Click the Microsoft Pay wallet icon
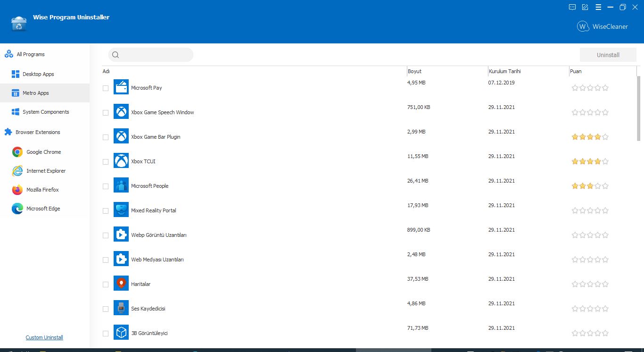Image resolution: width=644 pixels, height=352 pixels. point(121,88)
